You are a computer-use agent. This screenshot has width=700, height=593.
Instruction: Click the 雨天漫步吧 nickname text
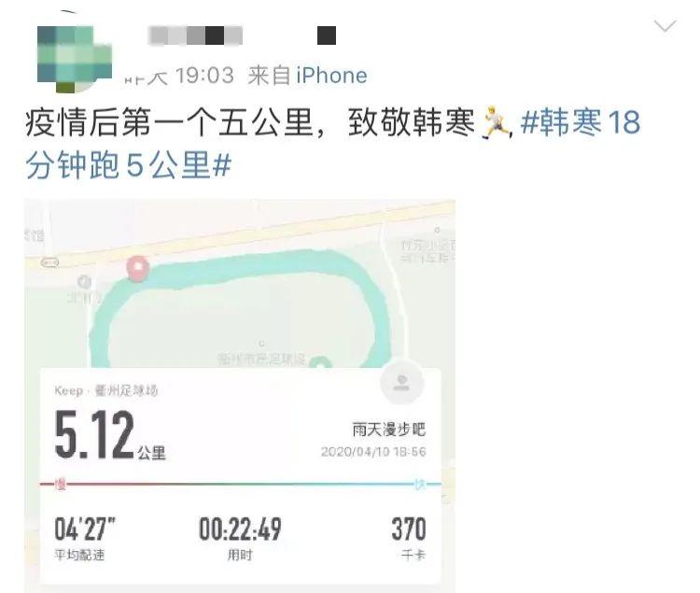(389, 430)
